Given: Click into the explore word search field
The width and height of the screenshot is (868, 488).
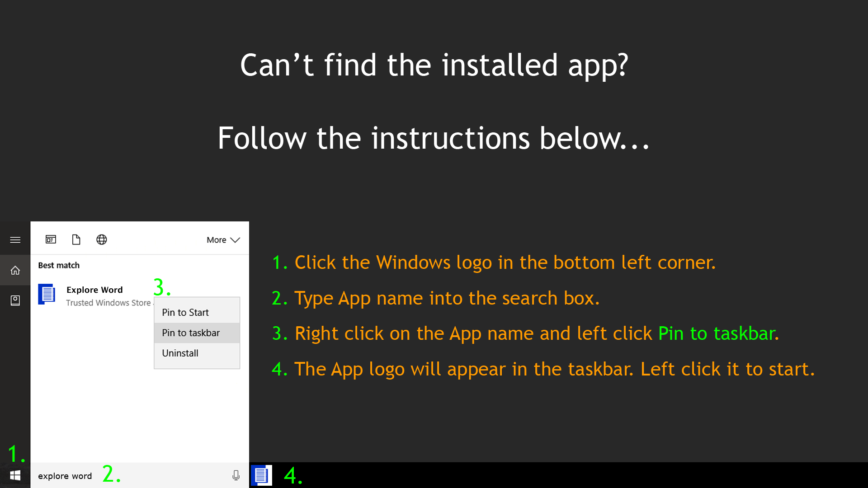Looking at the screenshot, I should (x=131, y=475).
